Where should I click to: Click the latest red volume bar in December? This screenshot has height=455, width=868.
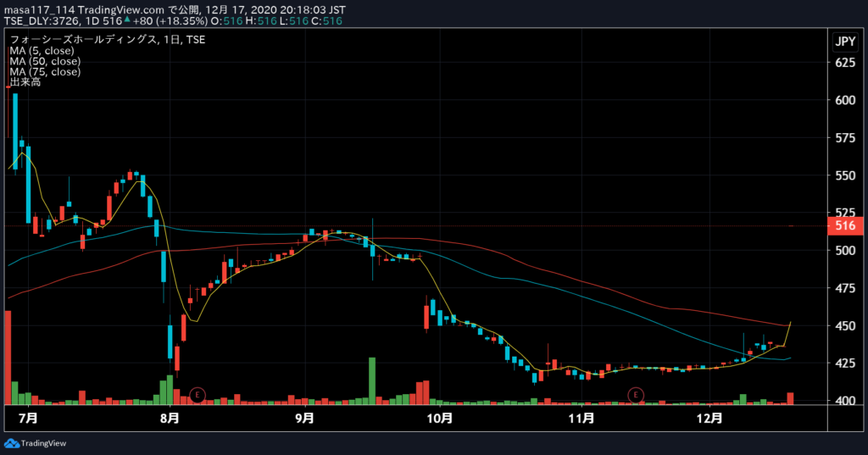pyautogui.click(x=790, y=398)
